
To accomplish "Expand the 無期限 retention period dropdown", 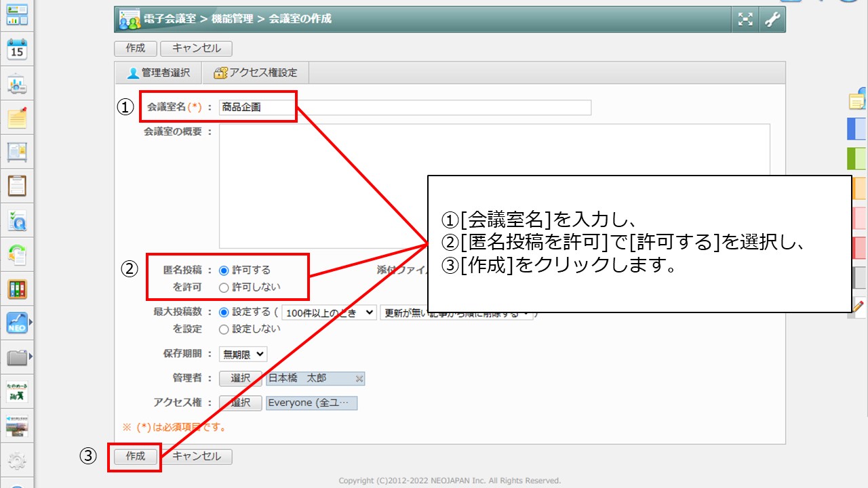I will (243, 354).
